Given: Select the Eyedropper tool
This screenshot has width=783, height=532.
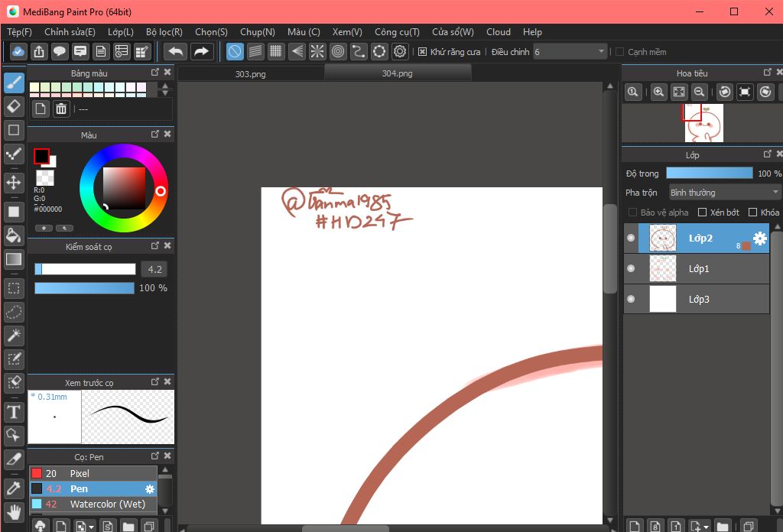Looking at the screenshot, I should pyautogui.click(x=14, y=488).
